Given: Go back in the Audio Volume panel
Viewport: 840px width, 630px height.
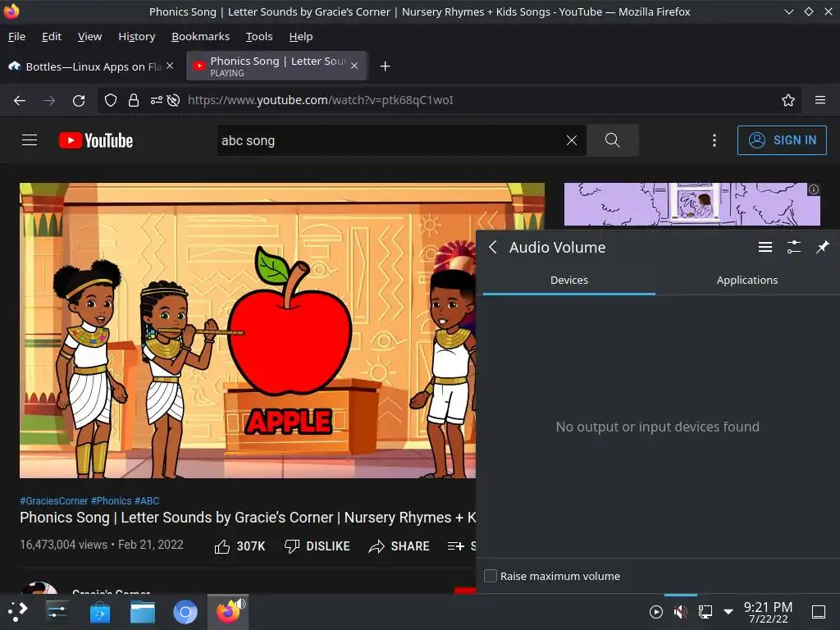Looking at the screenshot, I should 493,247.
